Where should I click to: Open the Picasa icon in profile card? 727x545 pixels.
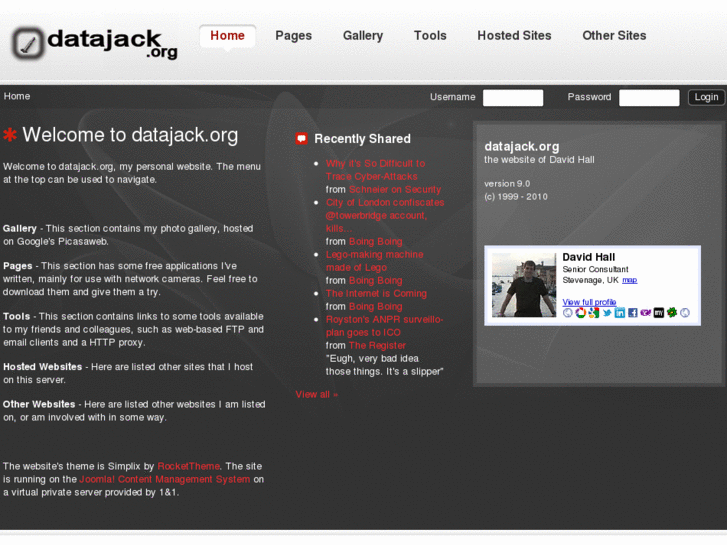pyautogui.click(x=580, y=313)
